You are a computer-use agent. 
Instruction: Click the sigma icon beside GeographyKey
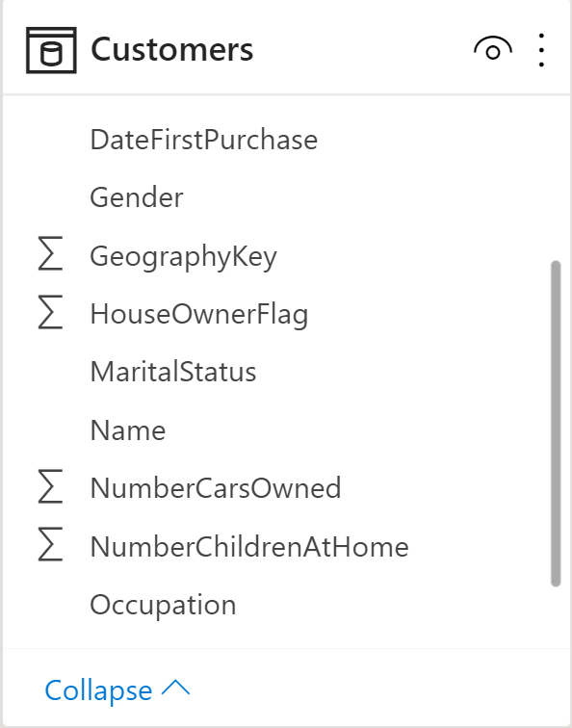click(x=50, y=253)
